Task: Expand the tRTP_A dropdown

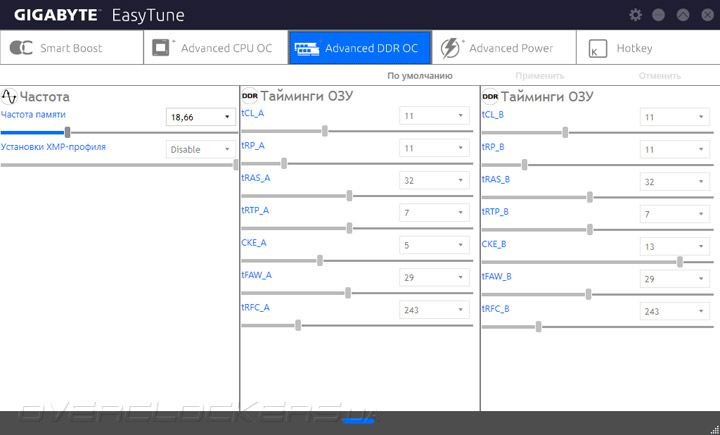Action: click(x=434, y=213)
